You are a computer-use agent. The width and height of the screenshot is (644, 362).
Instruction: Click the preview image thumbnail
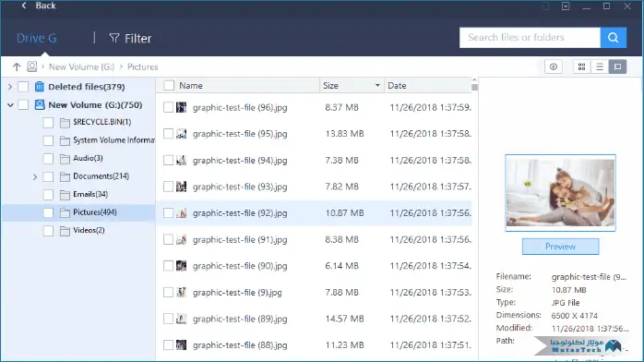tap(560, 193)
